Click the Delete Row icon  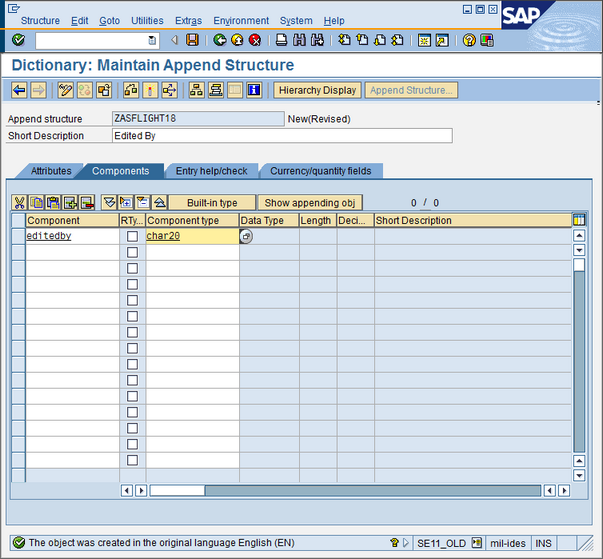pyautogui.click(x=87, y=202)
